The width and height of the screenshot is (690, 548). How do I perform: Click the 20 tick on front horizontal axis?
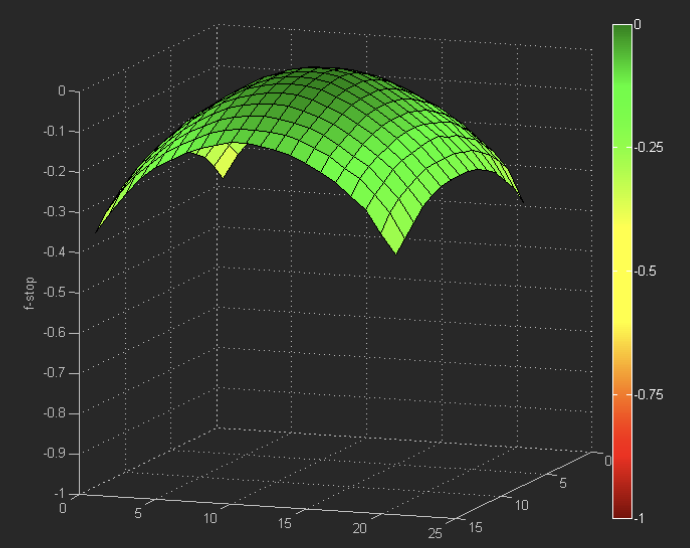tap(360, 528)
